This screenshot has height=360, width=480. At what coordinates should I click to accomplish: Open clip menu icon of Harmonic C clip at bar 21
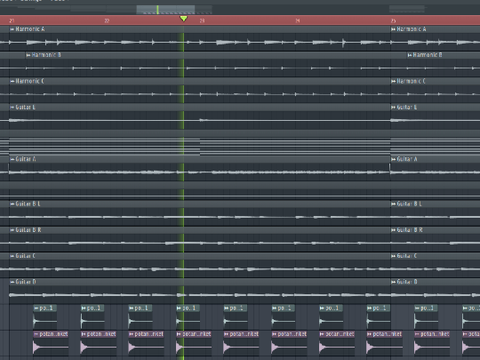(x=12, y=81)
